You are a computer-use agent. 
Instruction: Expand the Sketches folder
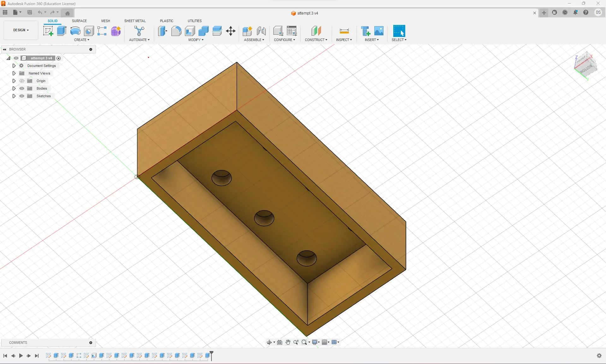pyautogui.click(x=14, y=96)
